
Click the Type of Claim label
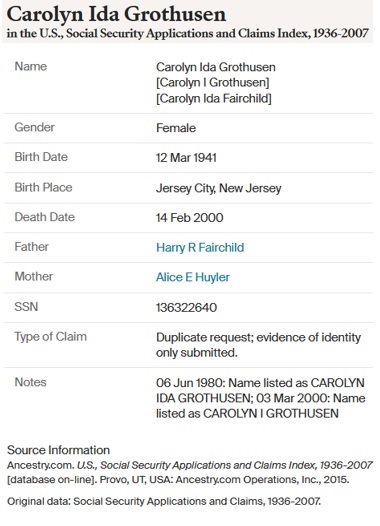[50, 337]
